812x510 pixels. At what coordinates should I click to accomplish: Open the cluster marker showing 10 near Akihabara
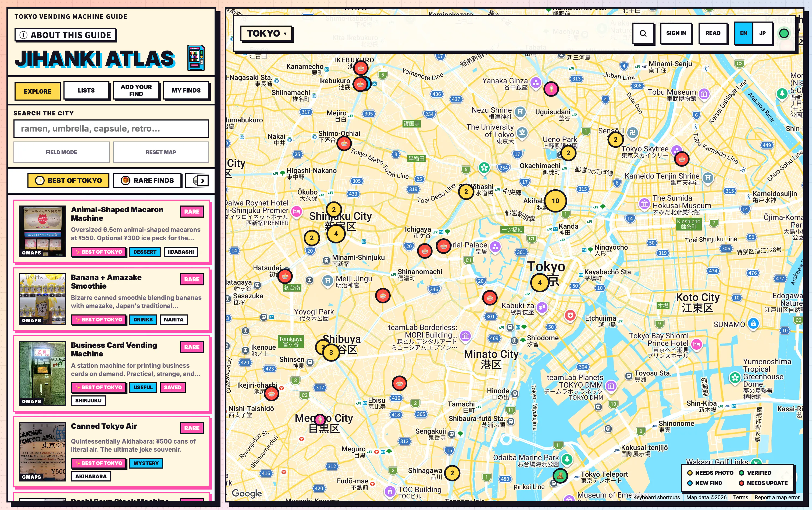[555, 201]
